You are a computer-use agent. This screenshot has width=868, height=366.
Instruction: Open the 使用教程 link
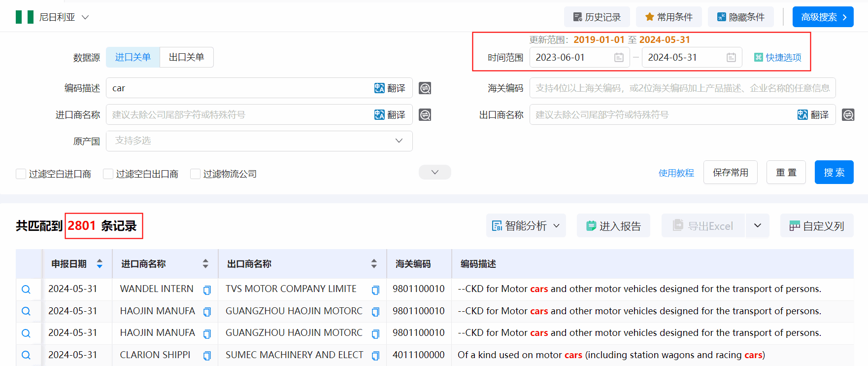pos(676,173)
